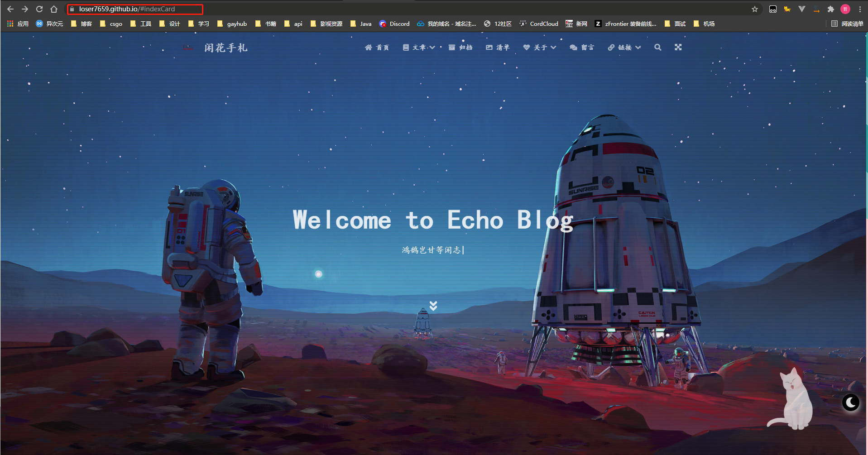Open the blog search magnifier icon
Screen dimensions: 868x455
pos(658,48)
